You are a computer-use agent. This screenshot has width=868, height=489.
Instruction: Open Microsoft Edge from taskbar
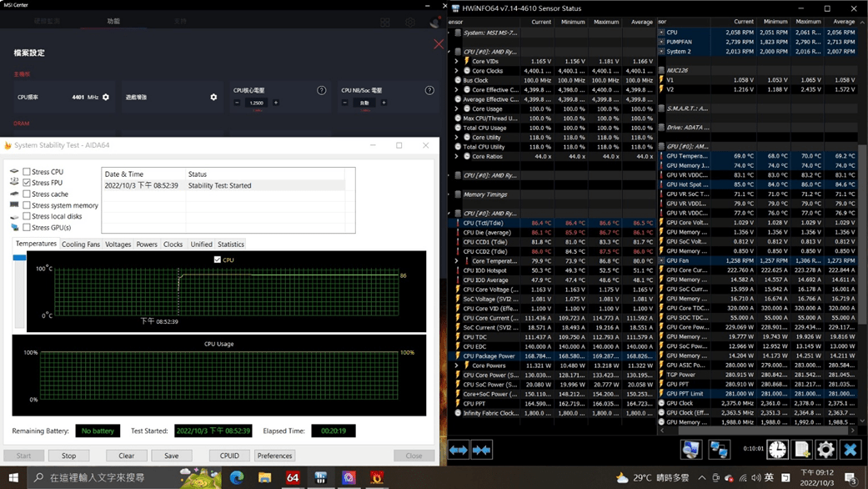[x=237, y=477]
